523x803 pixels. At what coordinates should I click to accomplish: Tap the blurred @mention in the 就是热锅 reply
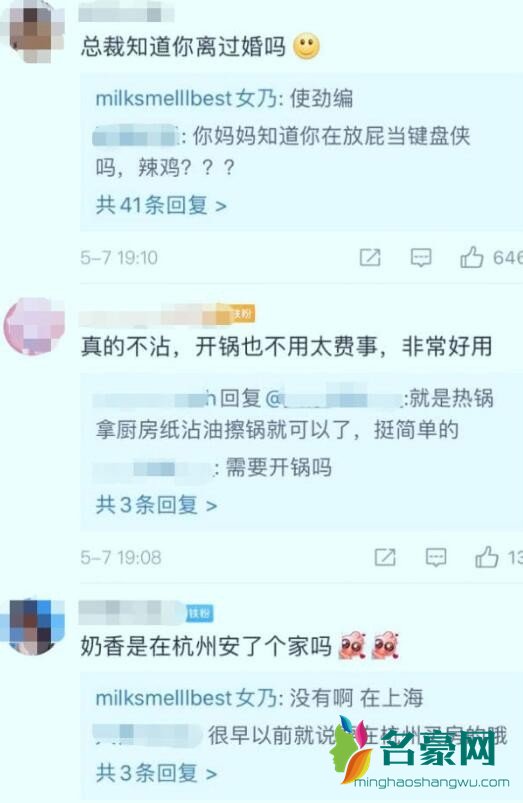coord(334,398)
